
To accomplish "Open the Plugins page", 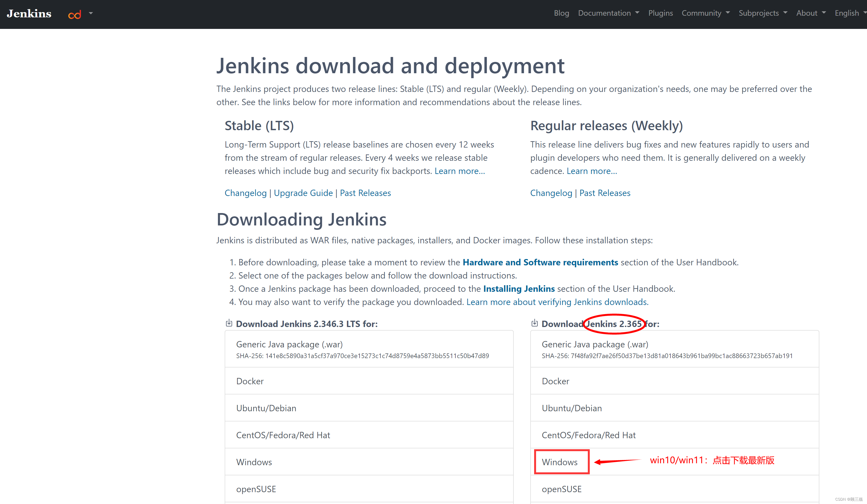I will tap(660, 13).
